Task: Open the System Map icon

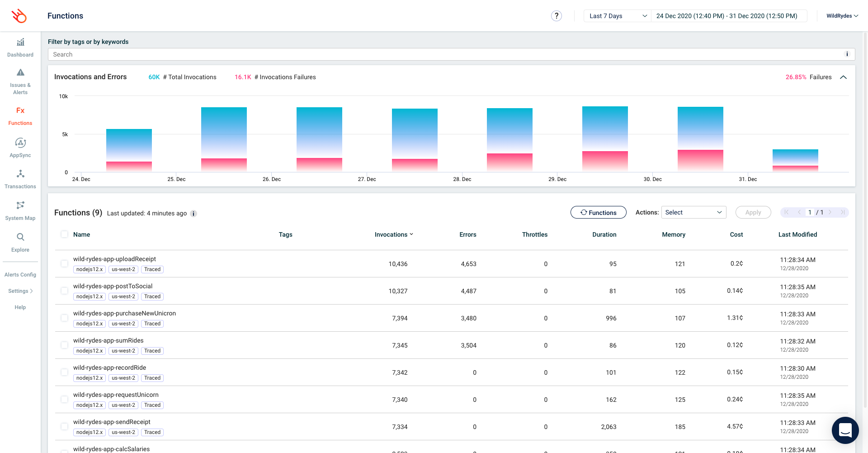Action: (20, 205)
